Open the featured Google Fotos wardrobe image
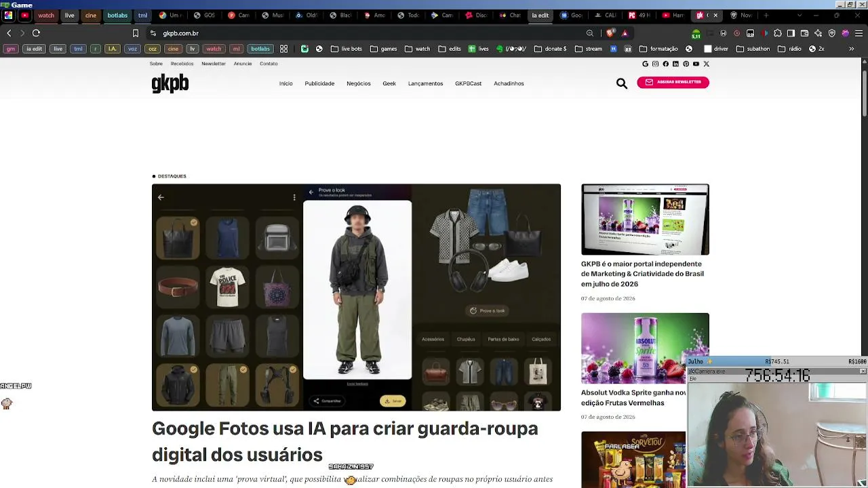This screenshot has width=868, height=488. (356, 297)
